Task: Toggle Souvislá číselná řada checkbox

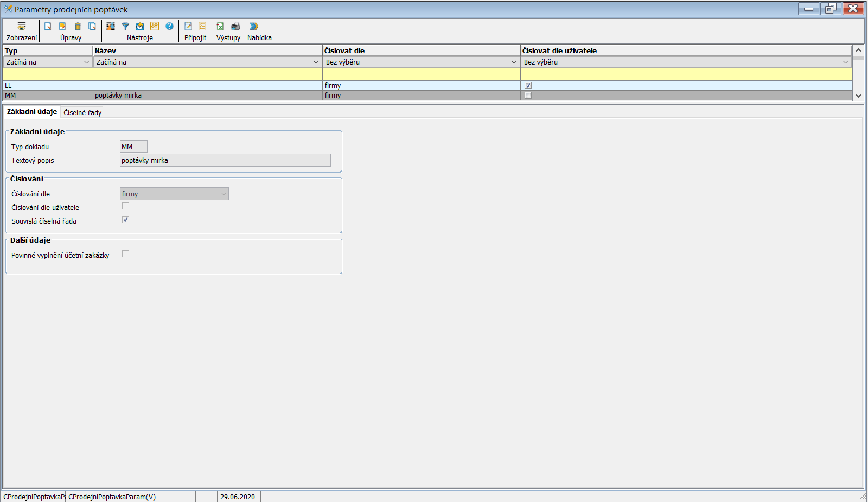Action: [x=125, y=220]
